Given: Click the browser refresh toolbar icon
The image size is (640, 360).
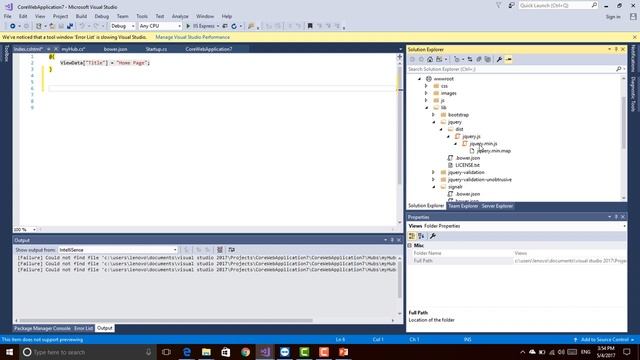Looking at the screenshot, I should (234, 26).
